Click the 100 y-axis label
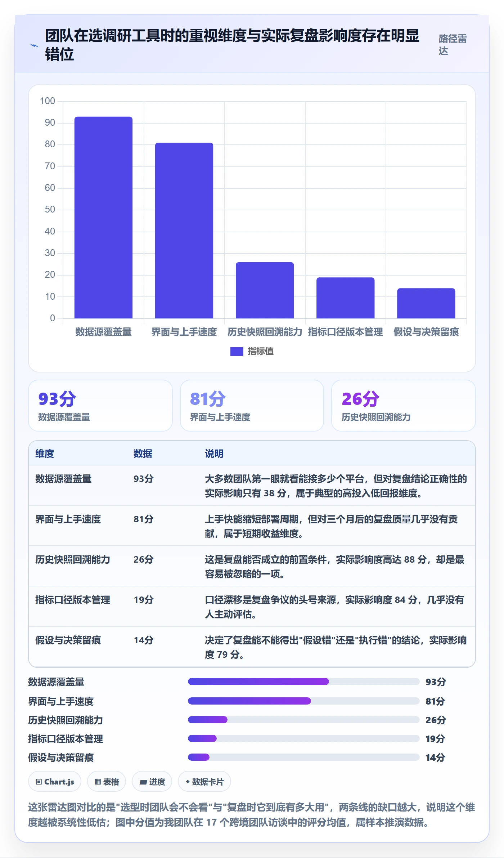The image size is (504, 858). (48, 101)
